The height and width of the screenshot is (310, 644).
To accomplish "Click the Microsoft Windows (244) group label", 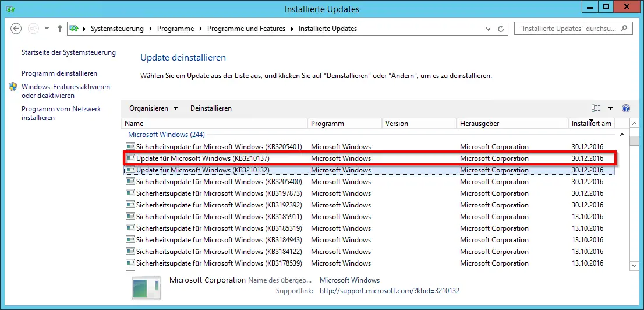I will pos(167,135).
